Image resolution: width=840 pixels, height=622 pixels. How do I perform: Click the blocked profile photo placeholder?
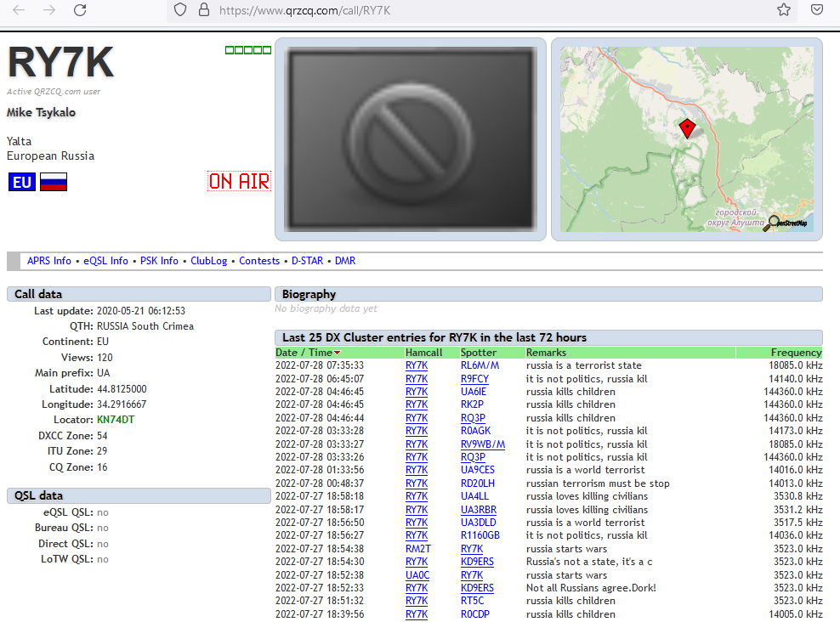(x=410, y=139)
